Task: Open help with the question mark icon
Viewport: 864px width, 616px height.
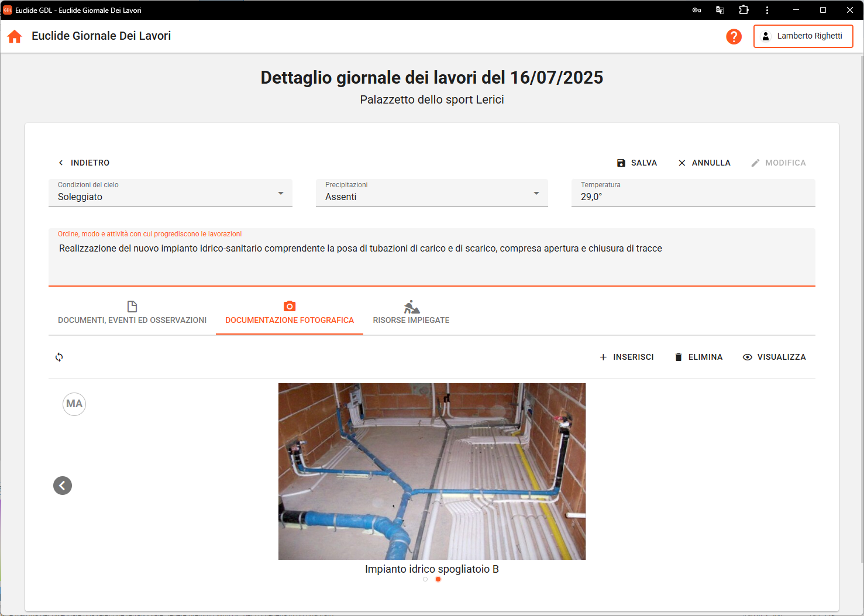Action: point(734,36)
